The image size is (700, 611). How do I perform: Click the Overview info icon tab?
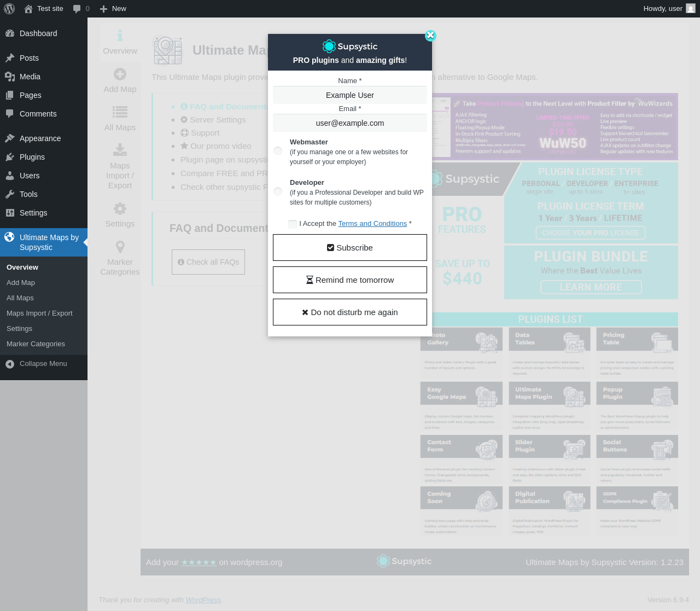[x=120, y=36]
